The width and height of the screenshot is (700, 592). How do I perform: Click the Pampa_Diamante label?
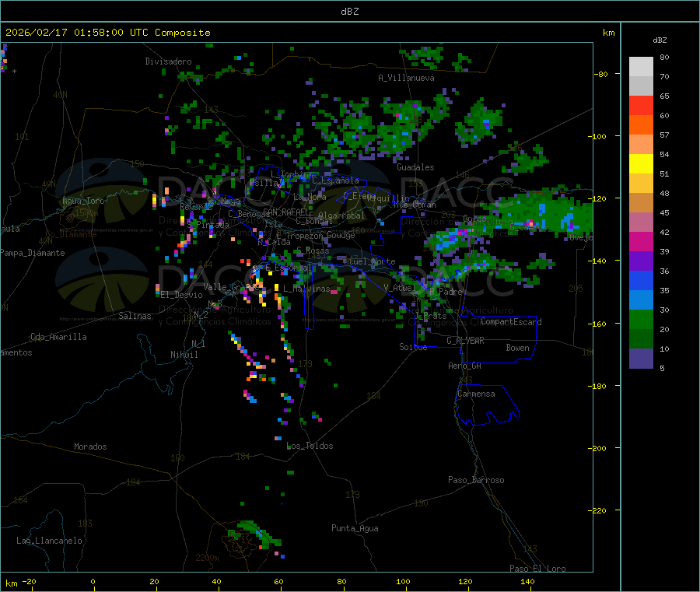coord(32,253)
